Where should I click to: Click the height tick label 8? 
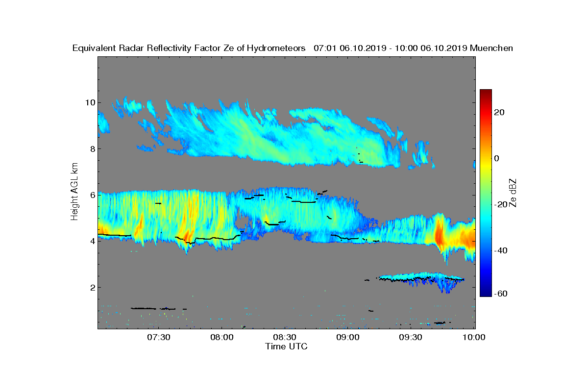tap(92, 148)
